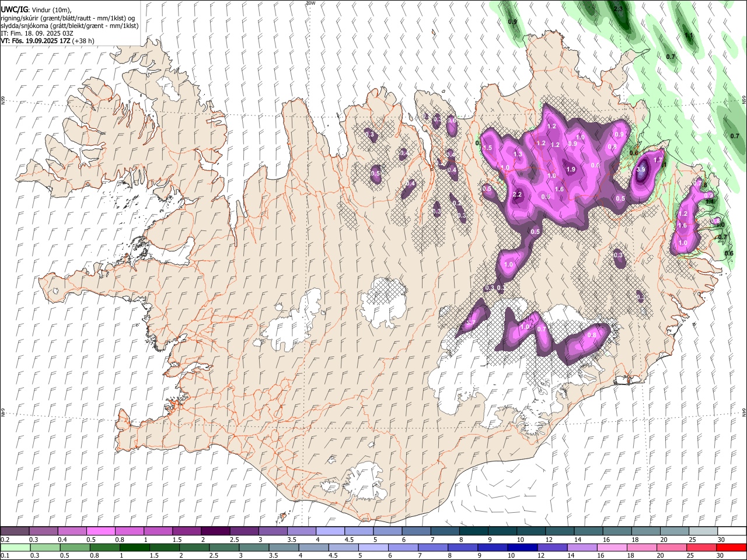The width and height of the screenshot is (747, 560).
Task: Click the '2.3' rain value in green area
Action: tap(618, 9)
